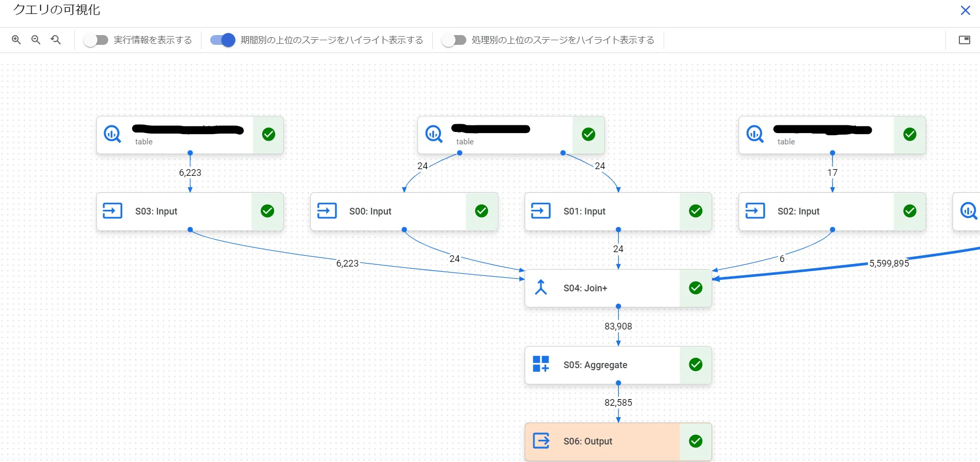Turn off 期間別の上位のステージ highlight toggle
This screenshot has width=980, height=462.
tap(223, 40)
